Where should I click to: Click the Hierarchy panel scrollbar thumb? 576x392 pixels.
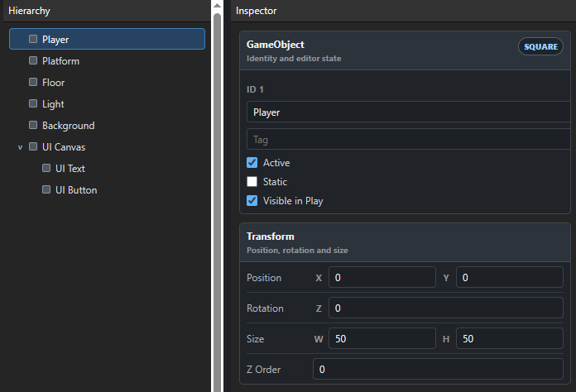[217, 202]
